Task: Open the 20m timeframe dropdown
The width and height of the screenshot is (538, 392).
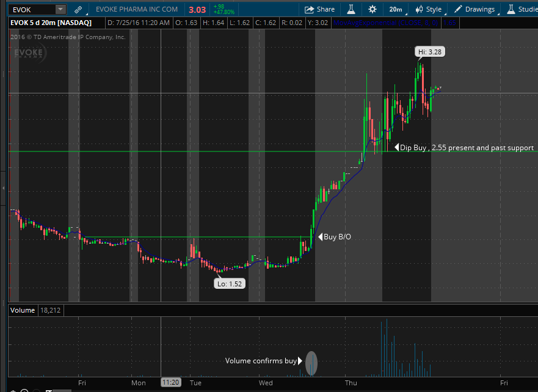Action: [x=397, y=9]
